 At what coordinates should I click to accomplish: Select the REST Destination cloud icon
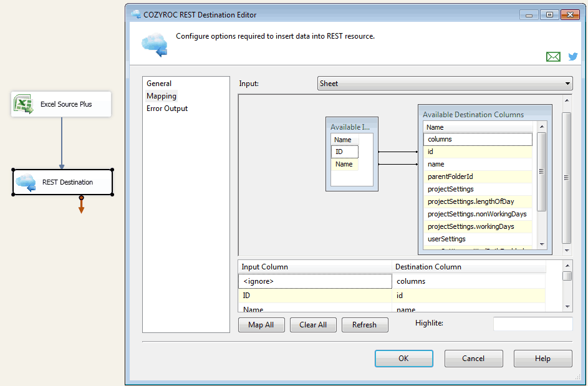[x=26, y=182]
